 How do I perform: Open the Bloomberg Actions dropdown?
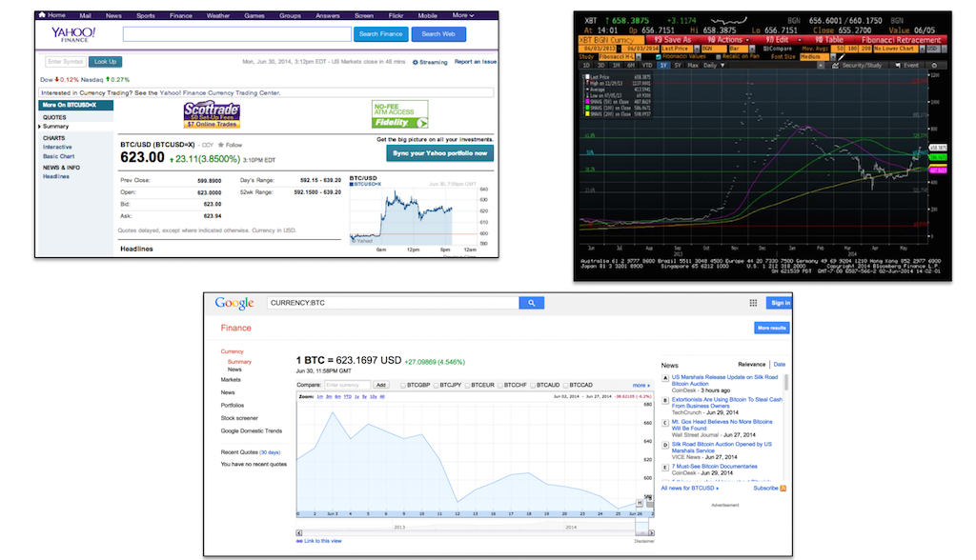[728, 40]
